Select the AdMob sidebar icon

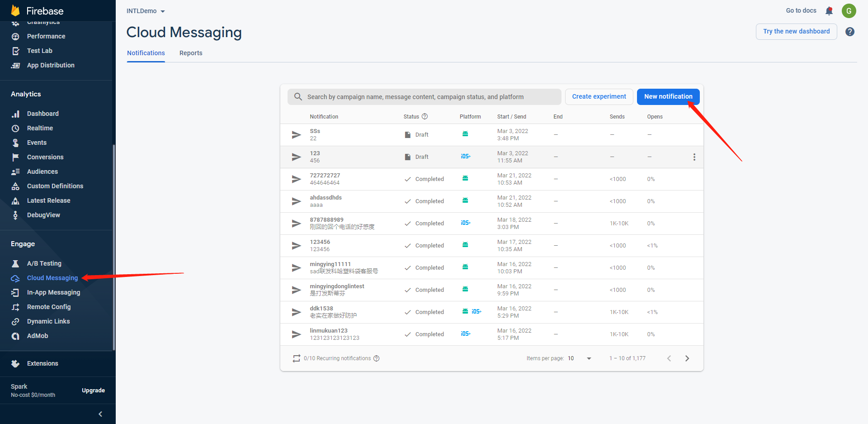click(15, 336)
